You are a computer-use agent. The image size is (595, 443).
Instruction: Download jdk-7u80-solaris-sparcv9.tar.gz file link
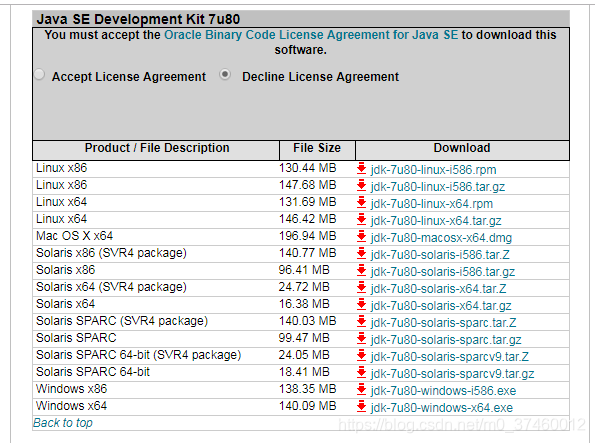click(x=452, y=374)
